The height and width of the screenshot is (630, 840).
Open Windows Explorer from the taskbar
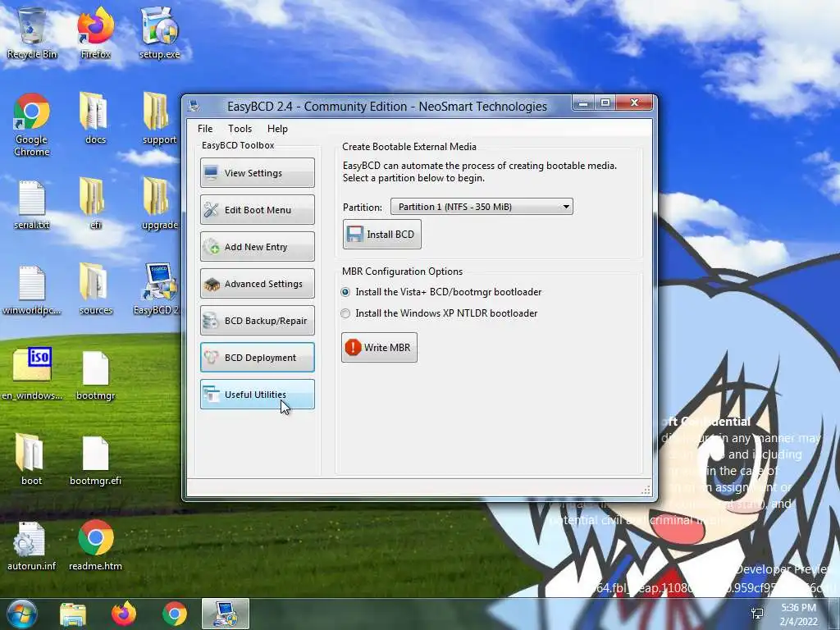coord(73,614)
